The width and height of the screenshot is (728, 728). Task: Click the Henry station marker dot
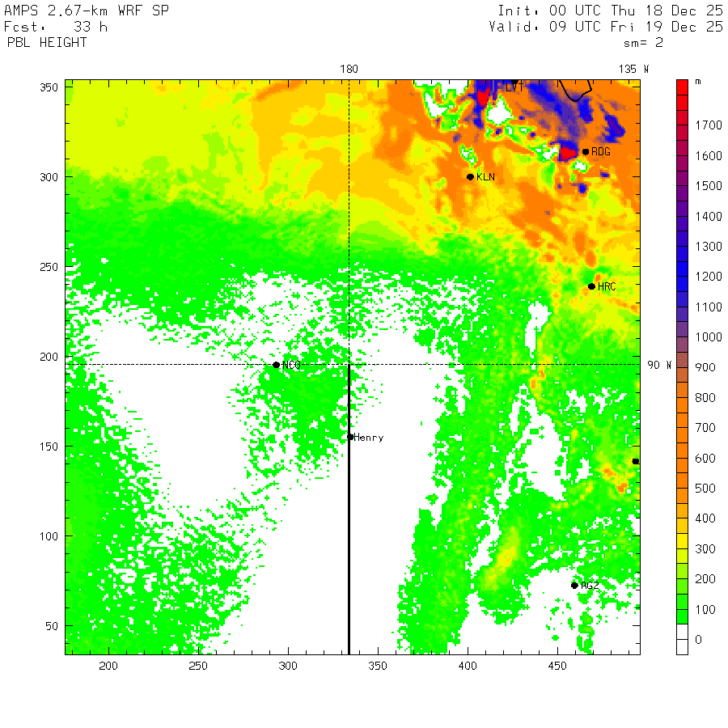(x=350, y=437)
